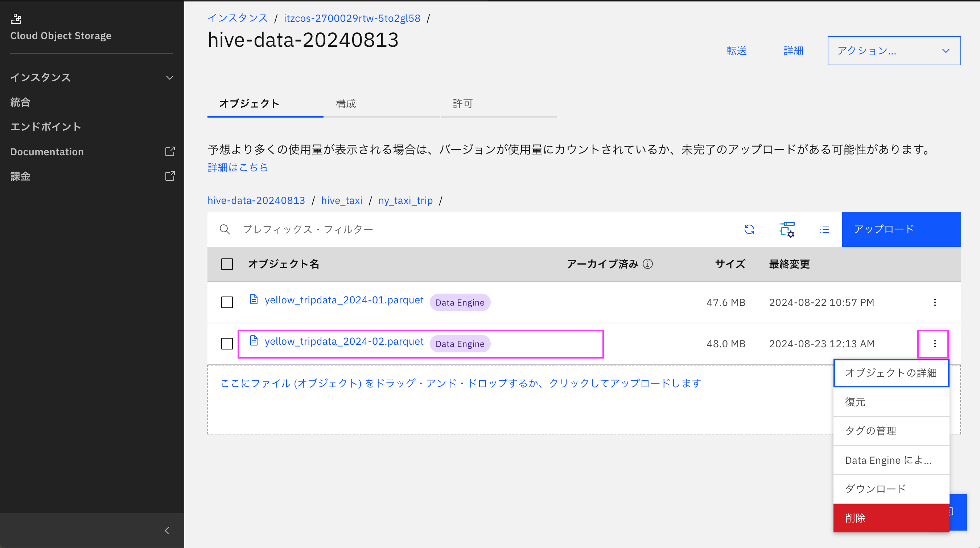Switch to the 構成 tab
Screen dimensions: 980x548
tap(345, 103)
